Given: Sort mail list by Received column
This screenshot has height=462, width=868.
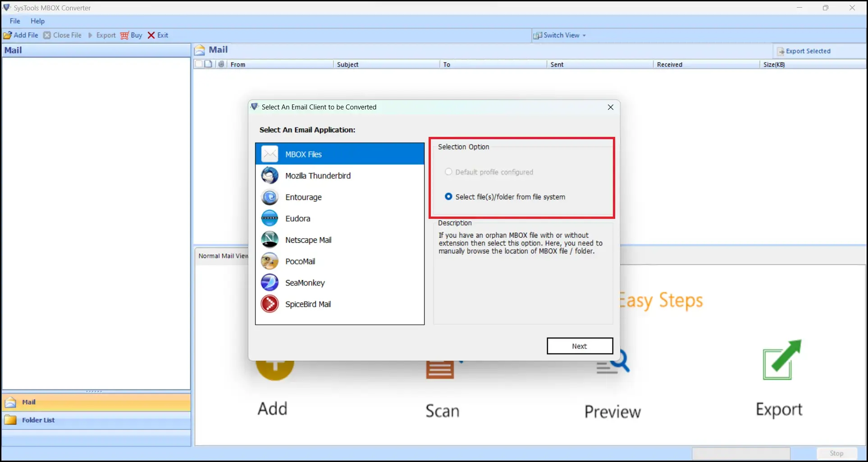Looking at the screenshot, I should coord(706,64).
